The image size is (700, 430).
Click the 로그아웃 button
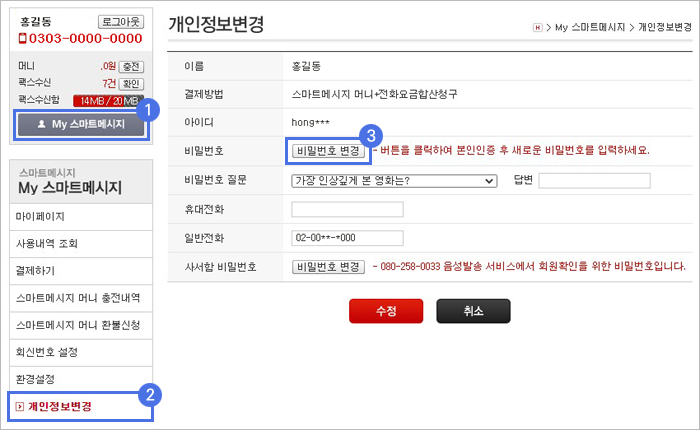121,21
